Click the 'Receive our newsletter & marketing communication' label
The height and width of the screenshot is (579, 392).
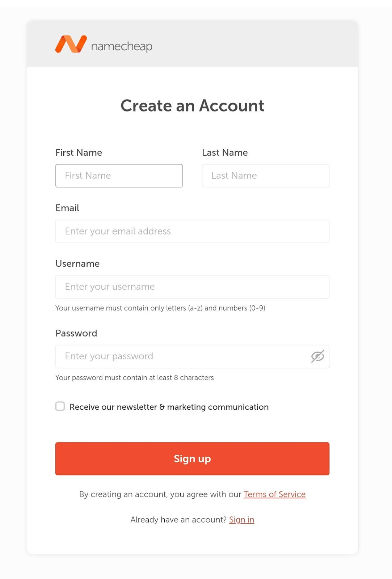click(x=169, y=407)
